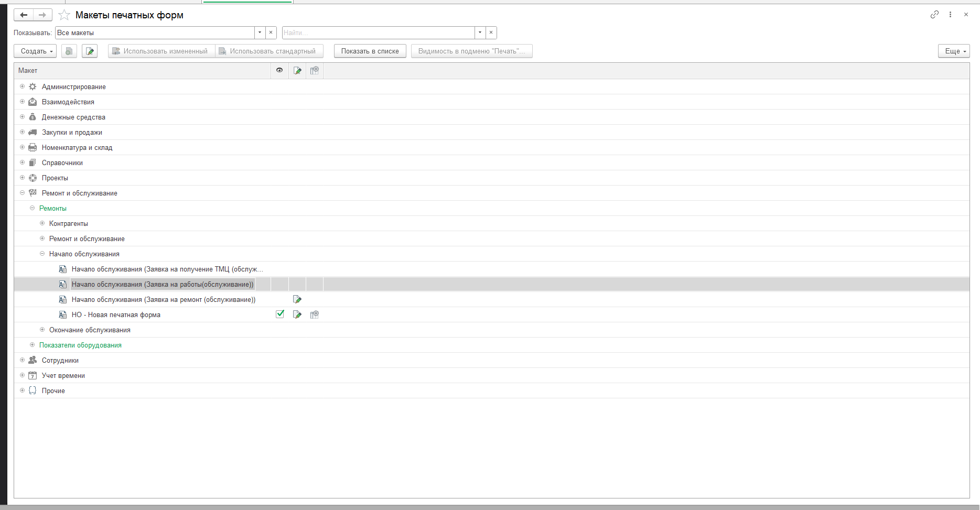Click into the Найти search field
Image resolution: width=980 pixels, height=510 pixels.
[x=378, y=32]
